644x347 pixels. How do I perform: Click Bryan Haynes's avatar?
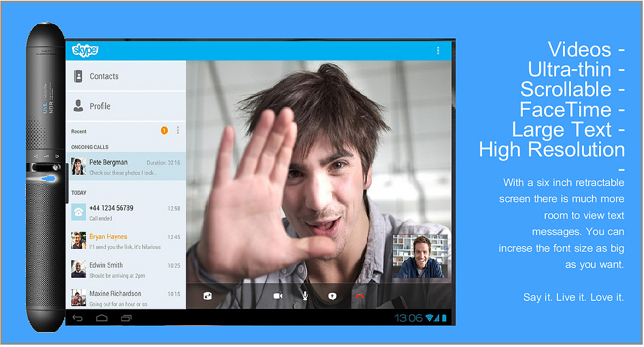[x=78, y=241]
